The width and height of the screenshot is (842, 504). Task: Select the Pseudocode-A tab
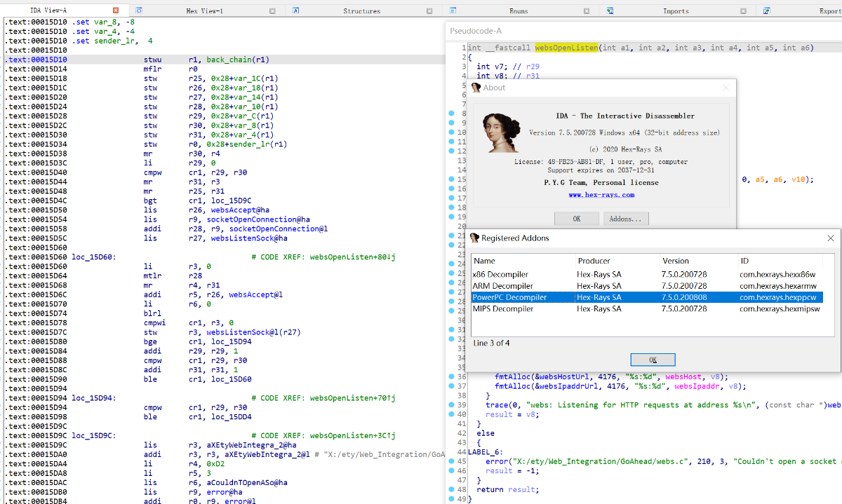pyautogui.click(x=475, y=31)
